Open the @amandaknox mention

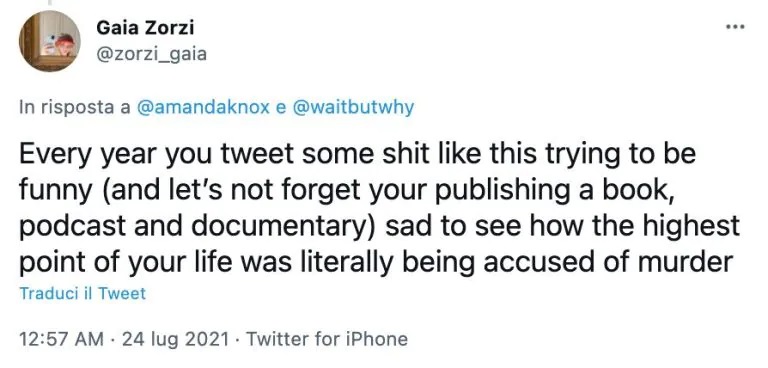tap(204, 107)
